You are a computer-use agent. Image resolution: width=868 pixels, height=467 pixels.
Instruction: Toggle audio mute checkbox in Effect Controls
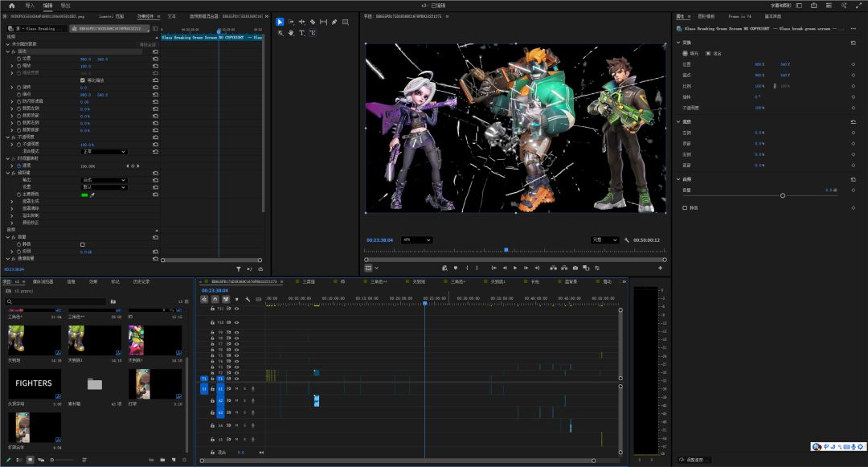point(83,244)
